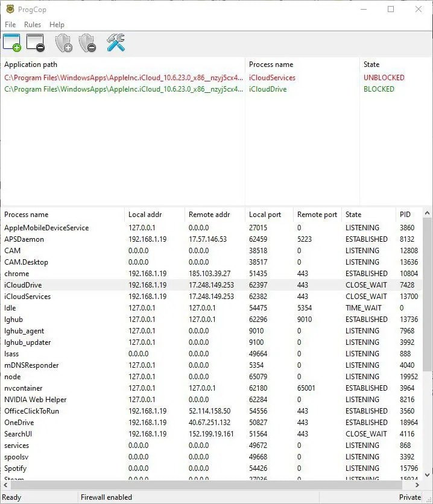Viewport: 433px width, 504px height.
Task: Click the vertical scrollbar thumb of connections list
Action: (x=427, y=294)
